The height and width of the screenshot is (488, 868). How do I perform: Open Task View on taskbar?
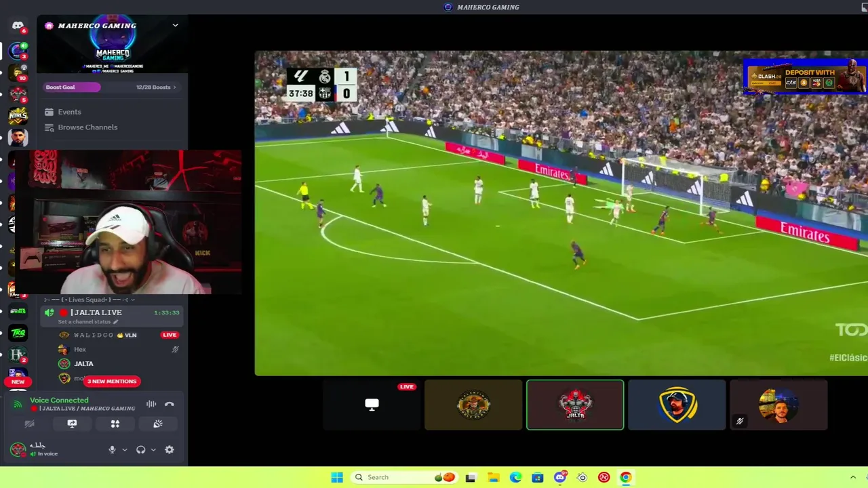point(471,477)
